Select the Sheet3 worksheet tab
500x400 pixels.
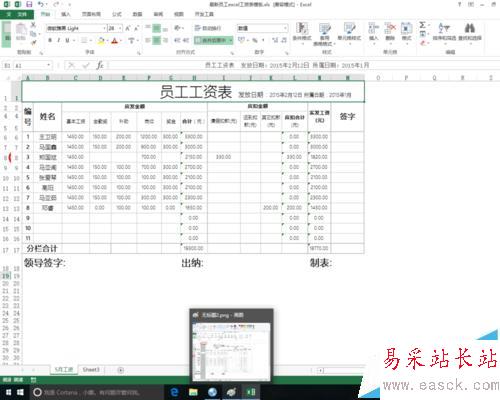point(91,370)
